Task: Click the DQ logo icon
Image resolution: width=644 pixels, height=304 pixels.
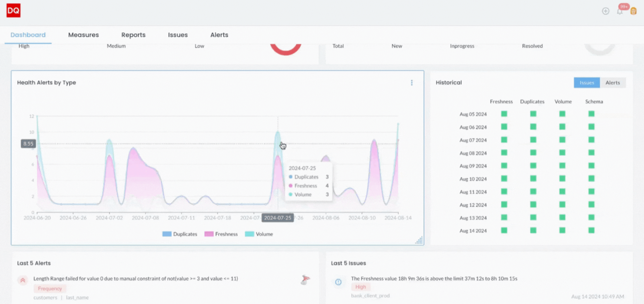Action: click(13, 10)
